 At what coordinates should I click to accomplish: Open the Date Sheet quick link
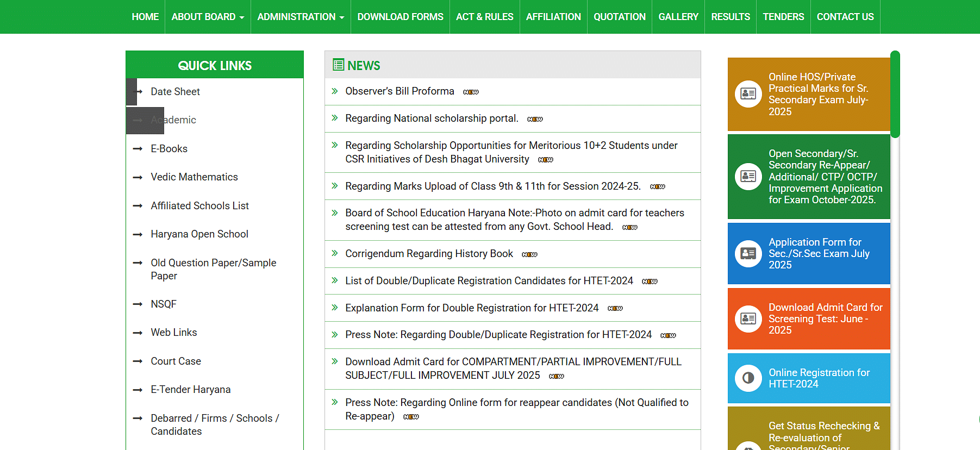click(x=175, y=92)
